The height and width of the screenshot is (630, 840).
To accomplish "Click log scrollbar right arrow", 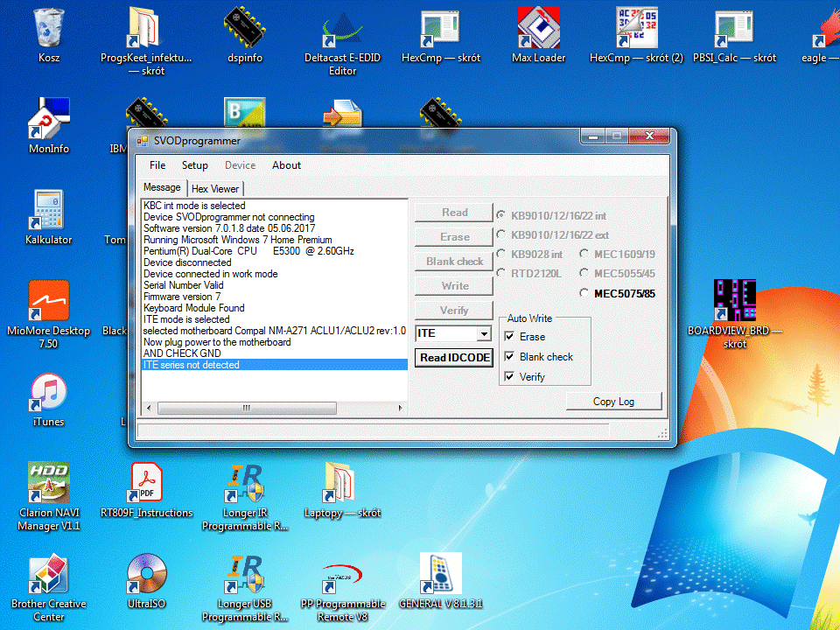I will [x=400, y=409].
